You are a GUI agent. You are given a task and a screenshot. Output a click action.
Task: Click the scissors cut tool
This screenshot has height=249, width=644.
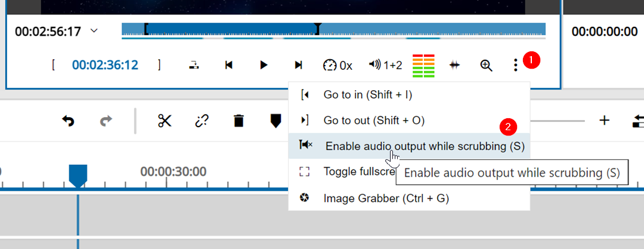(x=165, y=121)
